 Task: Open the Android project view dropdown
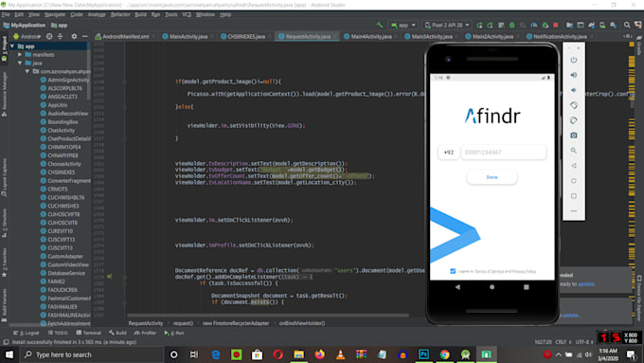point(27,36)
